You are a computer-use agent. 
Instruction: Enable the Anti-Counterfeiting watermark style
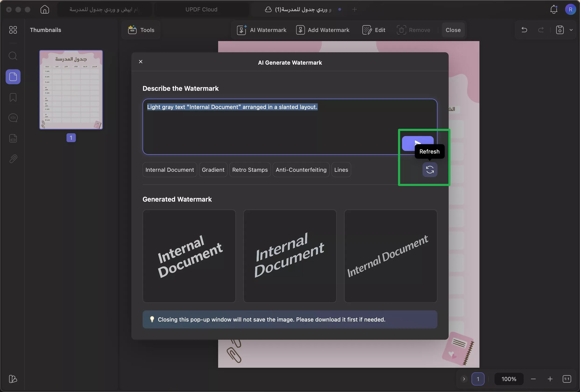point(301,170)
